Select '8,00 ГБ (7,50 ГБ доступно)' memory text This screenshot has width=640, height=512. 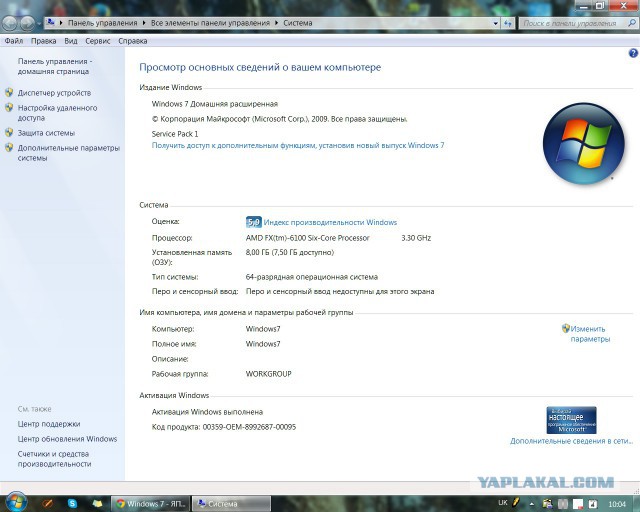click(290, 252)
